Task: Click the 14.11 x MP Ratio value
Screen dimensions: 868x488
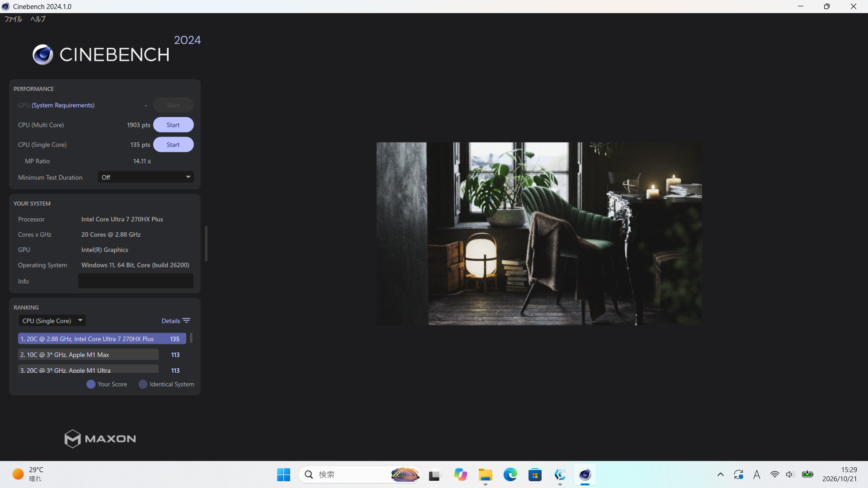Action: click(x=142, y=161)
